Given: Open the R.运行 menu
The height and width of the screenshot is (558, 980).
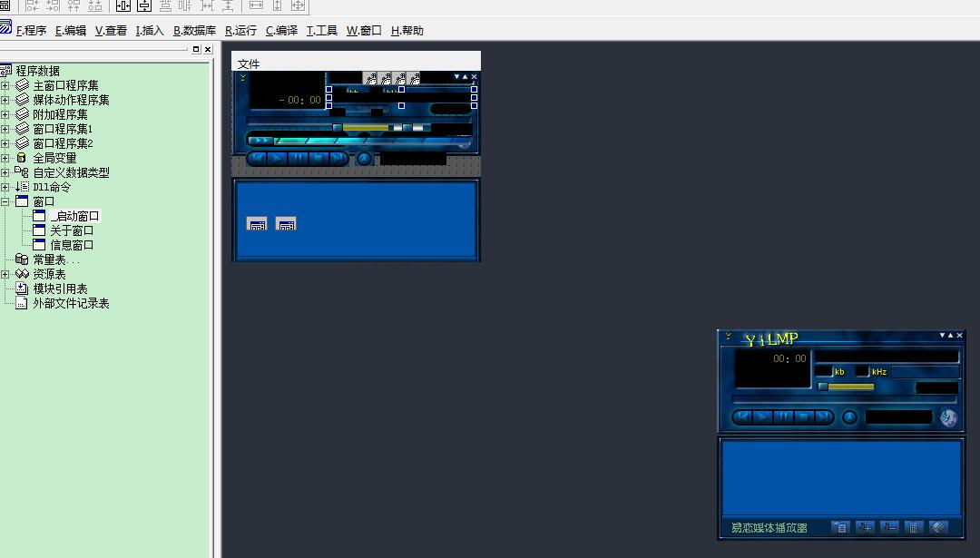Looking at the screenshot, I should tap(240, 31).
